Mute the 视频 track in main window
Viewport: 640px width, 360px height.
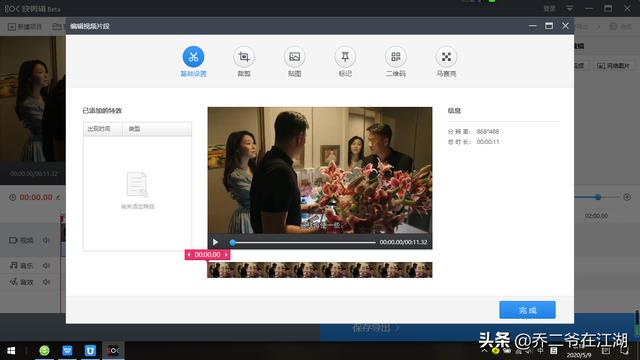click(x=47, y=240)
